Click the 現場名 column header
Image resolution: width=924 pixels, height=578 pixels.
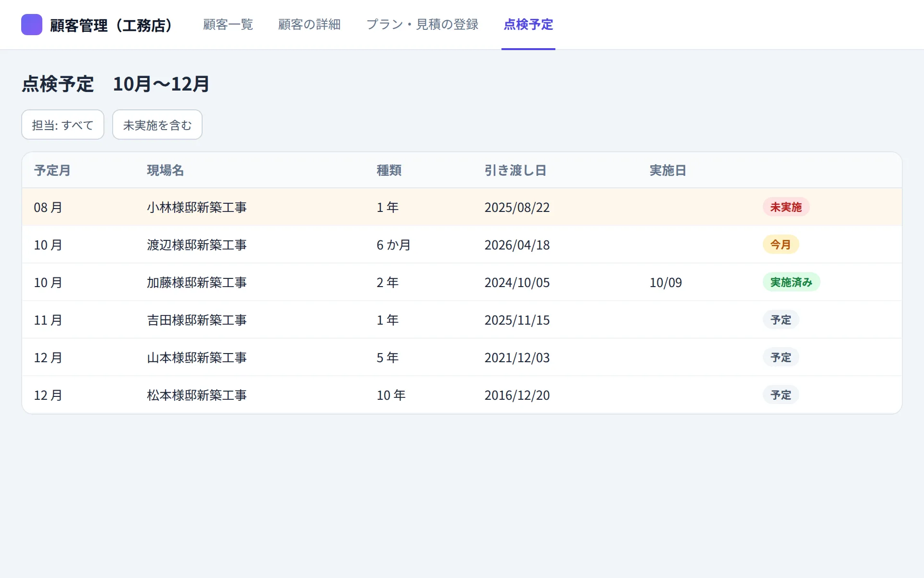(165, 171)
